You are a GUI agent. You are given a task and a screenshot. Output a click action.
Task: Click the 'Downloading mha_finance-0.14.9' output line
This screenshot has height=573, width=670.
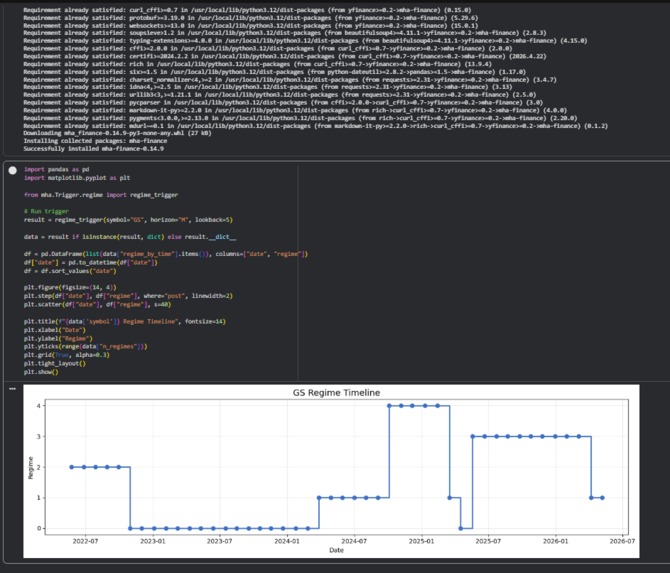point(118,133)
